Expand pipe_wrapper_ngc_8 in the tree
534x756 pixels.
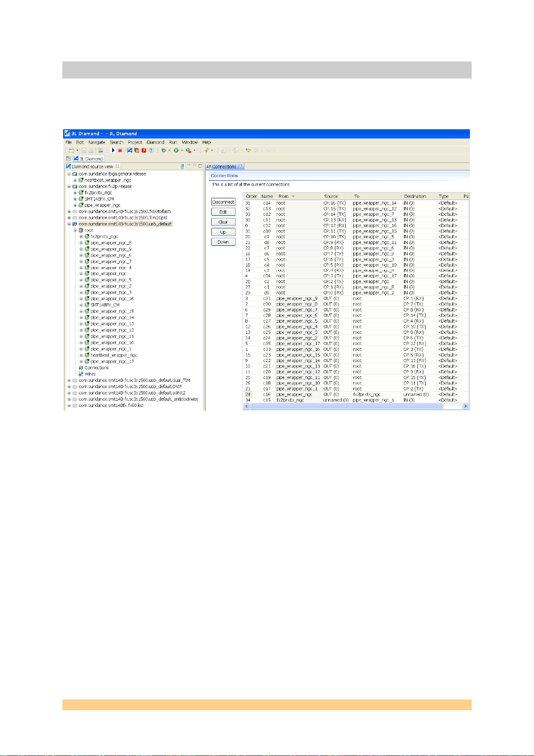(81, 243)
